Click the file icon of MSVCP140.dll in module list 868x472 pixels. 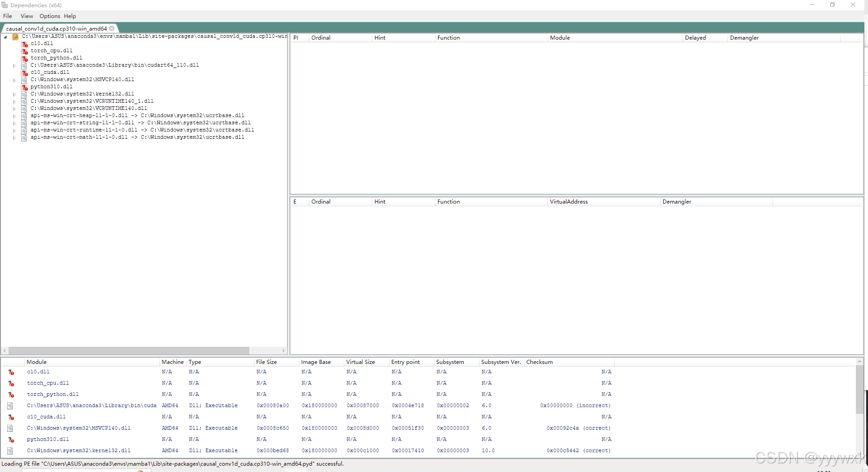coord(10,428)
